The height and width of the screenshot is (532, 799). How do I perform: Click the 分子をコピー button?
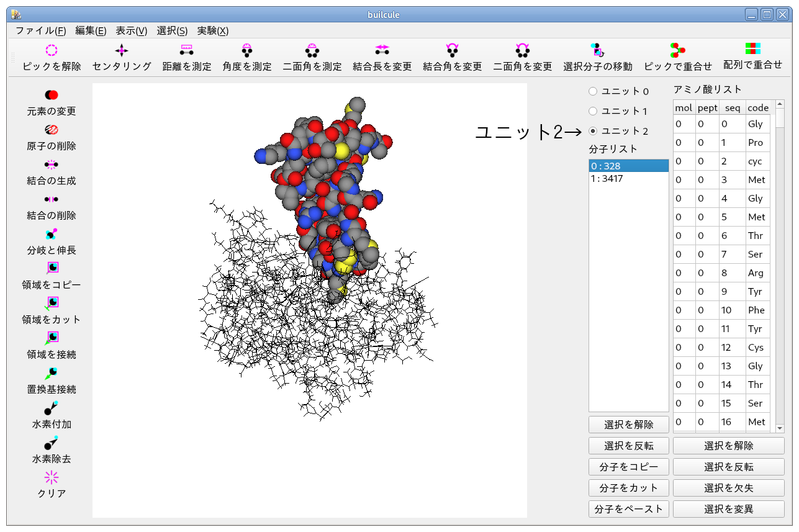pos(628,467)
